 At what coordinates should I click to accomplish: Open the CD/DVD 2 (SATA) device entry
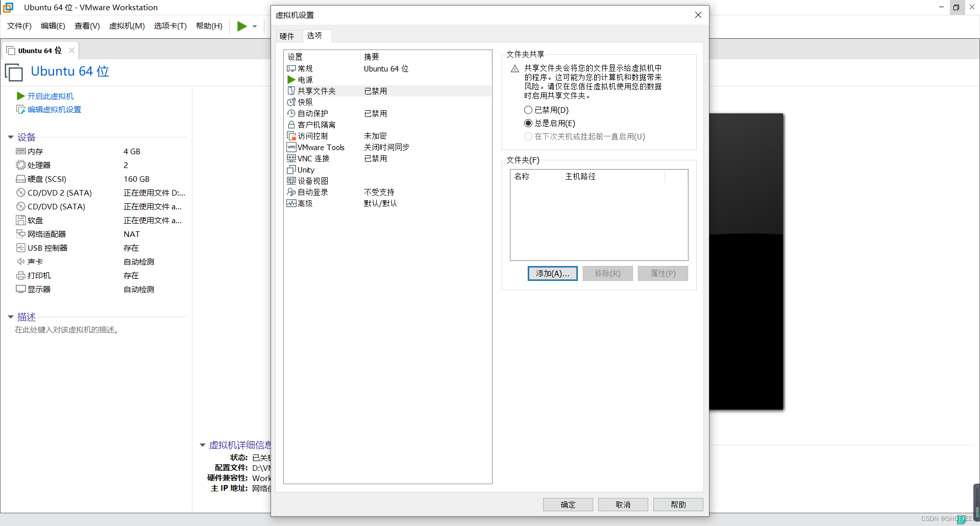click(59, 193)
